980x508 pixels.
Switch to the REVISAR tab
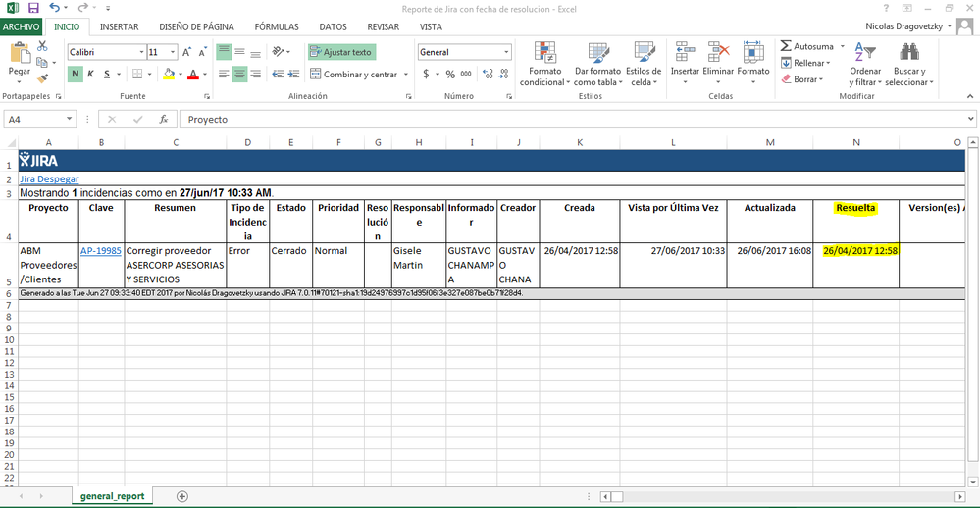[384, 26]
